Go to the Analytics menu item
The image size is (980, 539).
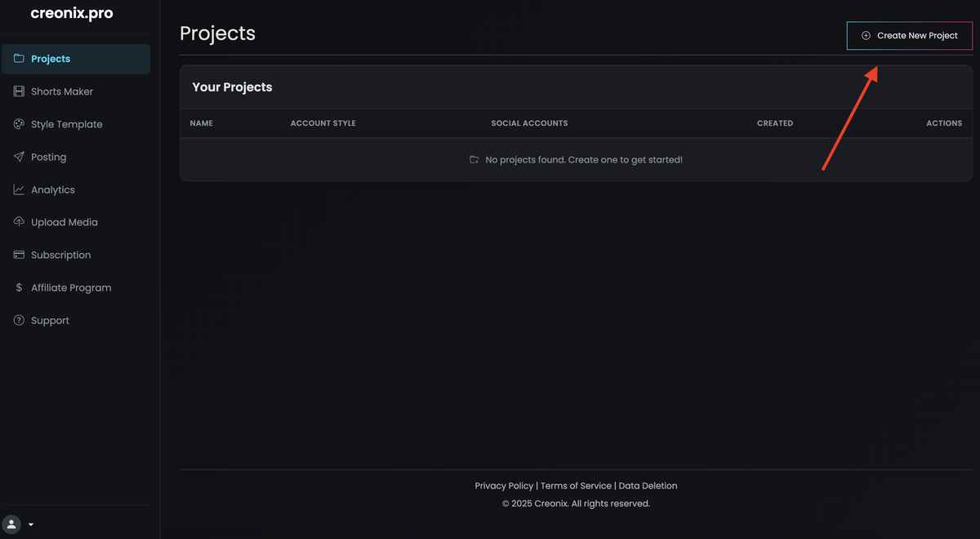point(53,189)
